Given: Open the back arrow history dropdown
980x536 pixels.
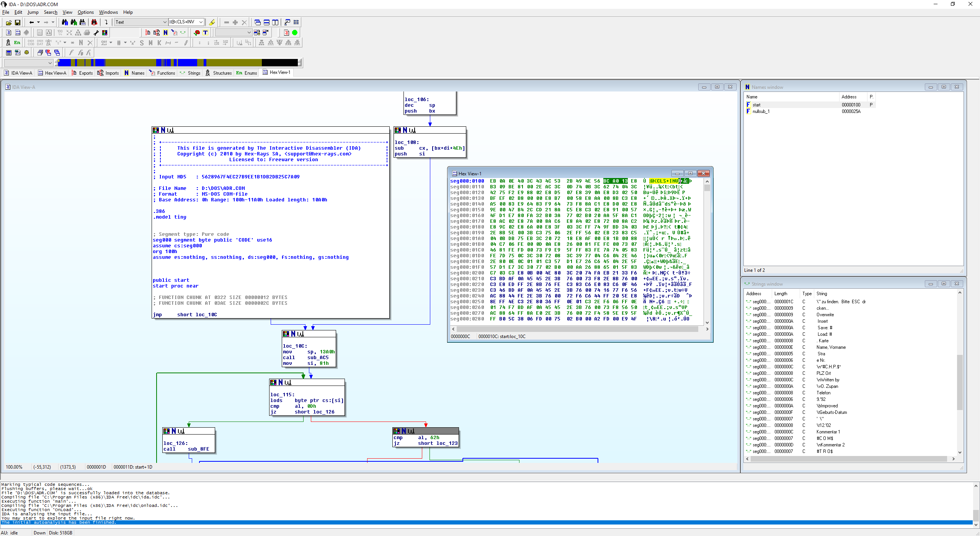Looking at the screenshot, I should tap(38, 22).
